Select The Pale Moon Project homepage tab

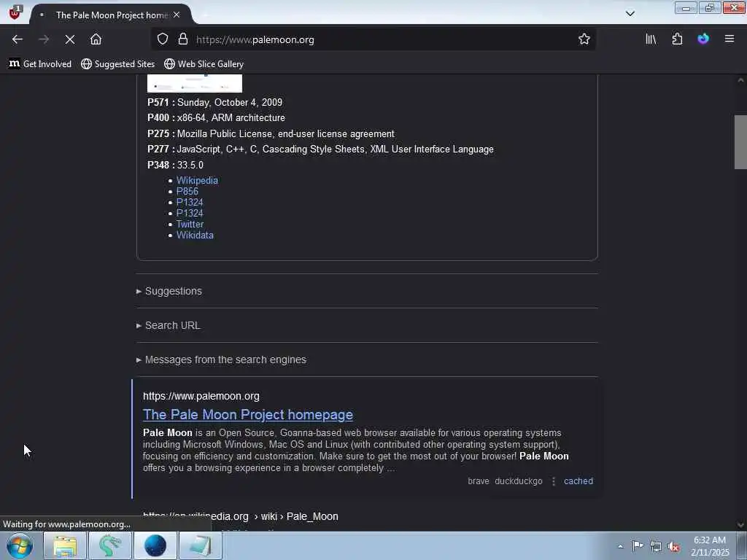pos(112,15)
